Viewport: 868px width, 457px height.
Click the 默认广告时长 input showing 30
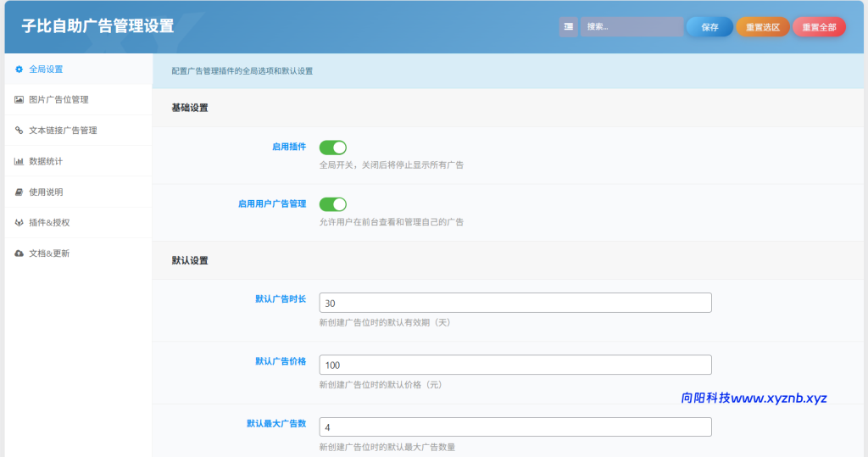(x=515, y=304)
